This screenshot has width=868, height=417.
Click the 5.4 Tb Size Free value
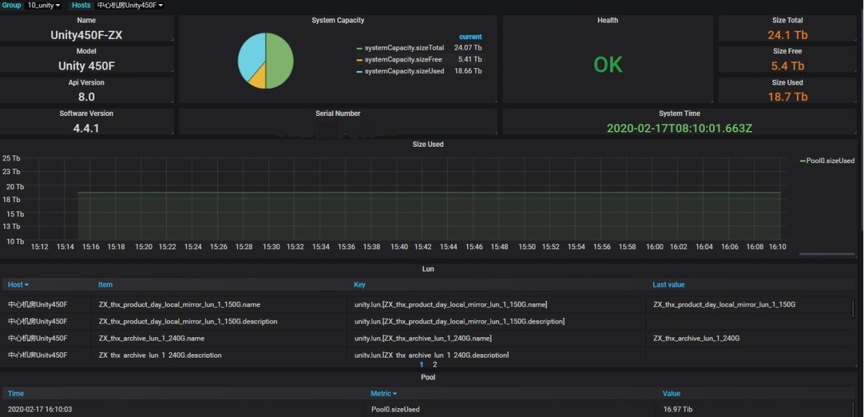(787, 66)
